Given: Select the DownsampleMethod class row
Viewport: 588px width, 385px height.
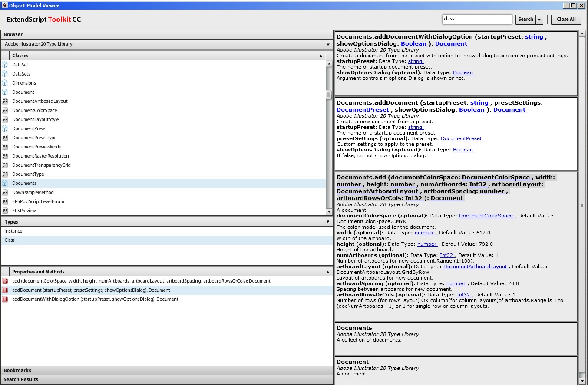Looking at the screenshot, I should coord(163,192).
